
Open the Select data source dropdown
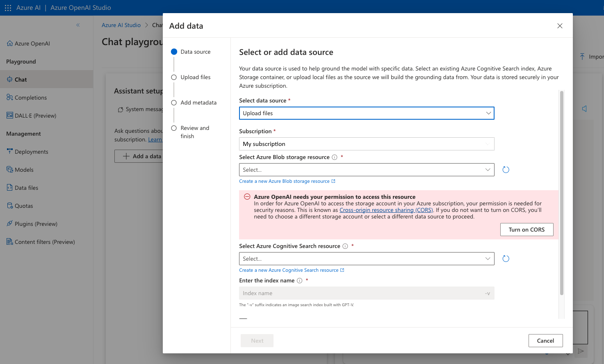click(367, 113)
